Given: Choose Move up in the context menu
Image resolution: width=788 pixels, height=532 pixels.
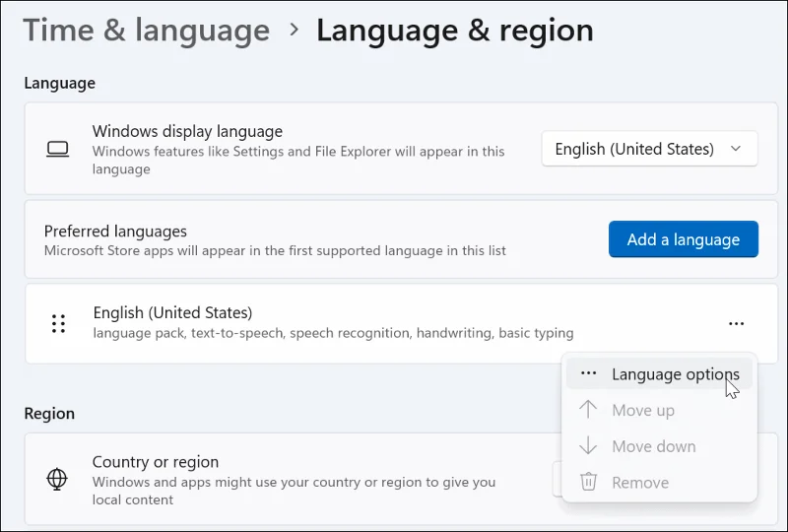Looking at the screenshot, I should (x=659, y=410).
